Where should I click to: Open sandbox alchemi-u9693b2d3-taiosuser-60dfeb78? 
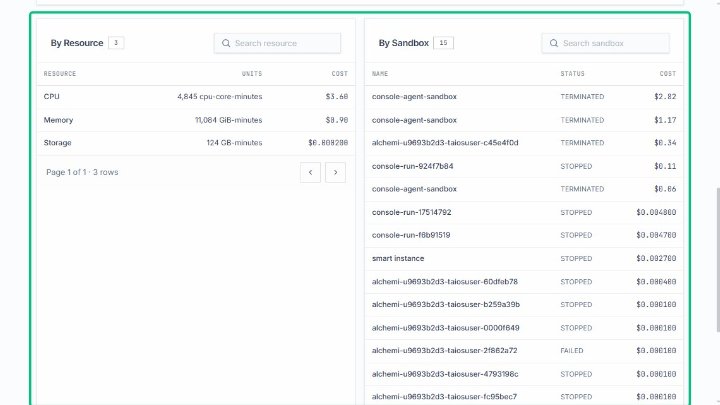click(x=444, y=281)
